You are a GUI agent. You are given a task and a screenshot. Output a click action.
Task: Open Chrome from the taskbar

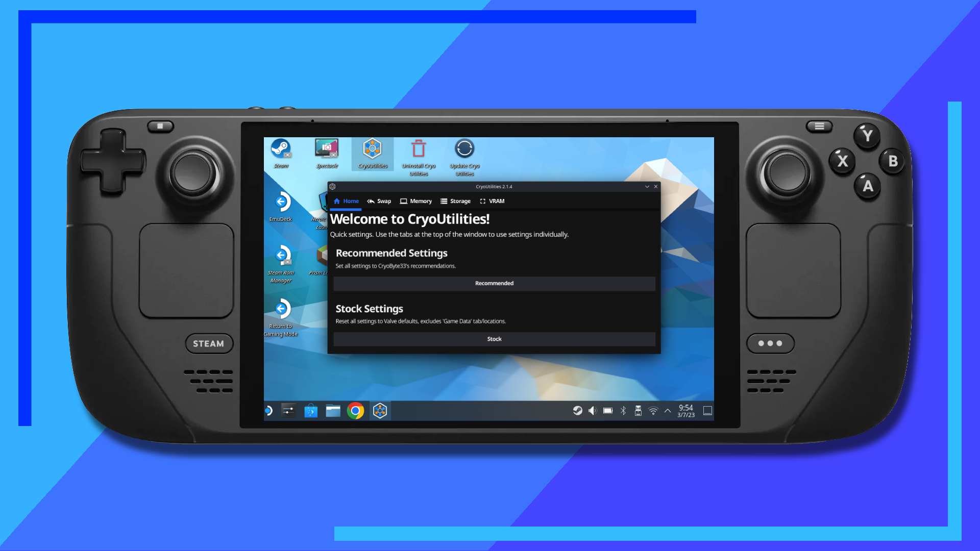[356, 411]
